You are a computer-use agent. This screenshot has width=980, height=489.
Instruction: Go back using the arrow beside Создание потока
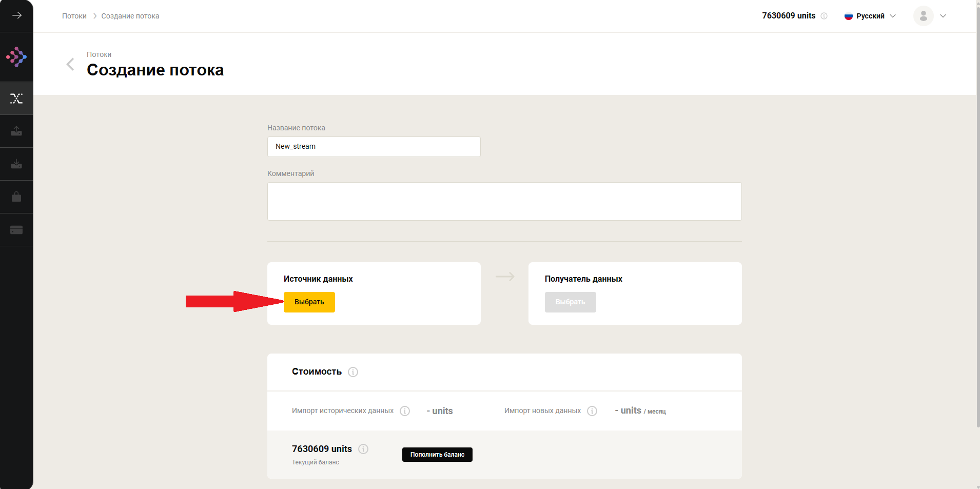(x=70, y=64)
